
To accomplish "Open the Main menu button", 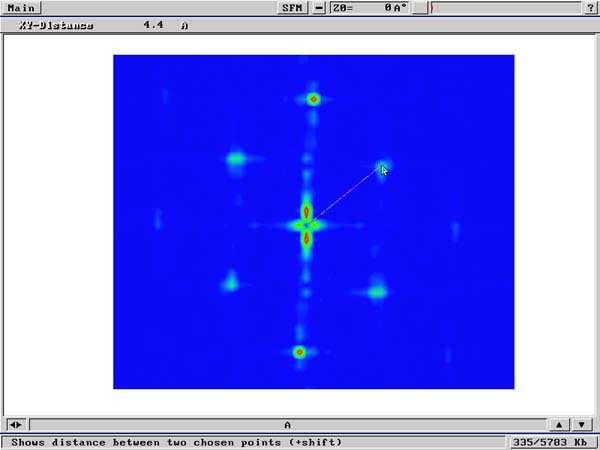I will (20, 7).
